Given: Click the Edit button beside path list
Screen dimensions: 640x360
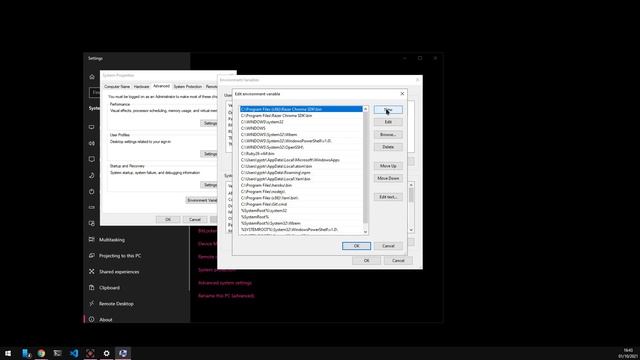Looking at the screenshot, I should pos(388,122).
